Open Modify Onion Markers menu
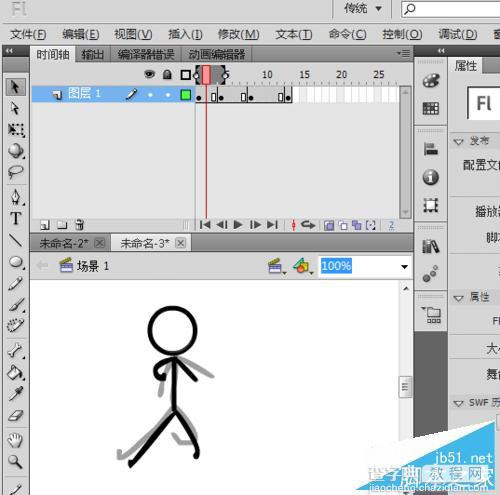This screenshot has height=495, width=500. tap(370, 225)
